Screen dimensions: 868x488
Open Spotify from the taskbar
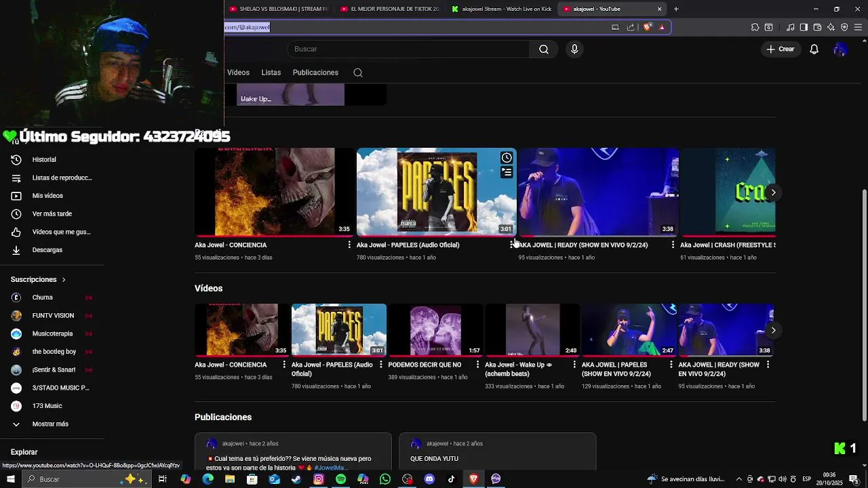click(x=340, y=479)
